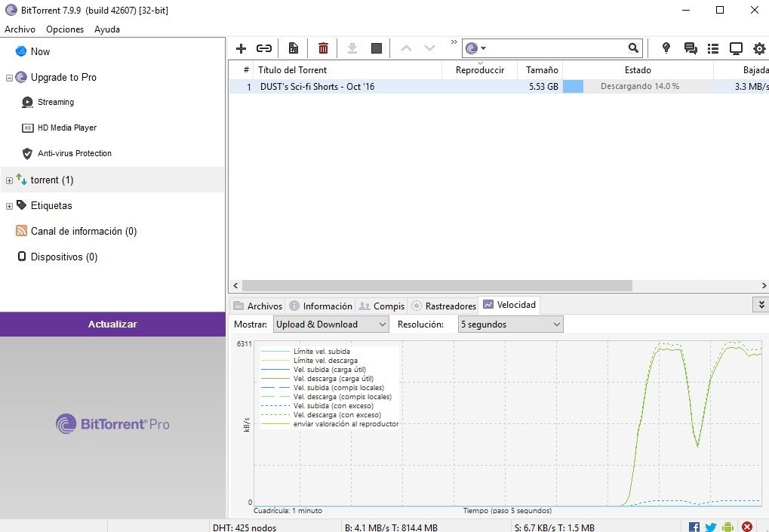769x532 pixels.
Task: Open preferences gear icon
Action: click(759, 48)
